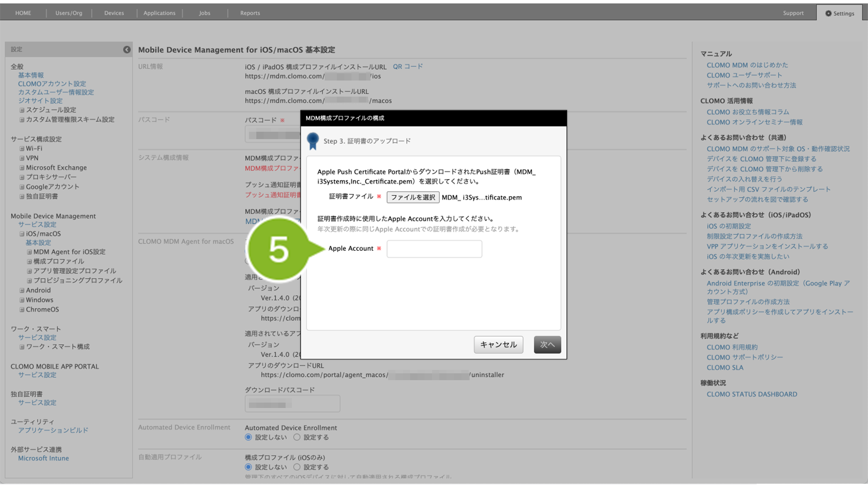868x488 pixels.
Task: Open the Jobs tab
Action: 205,13
